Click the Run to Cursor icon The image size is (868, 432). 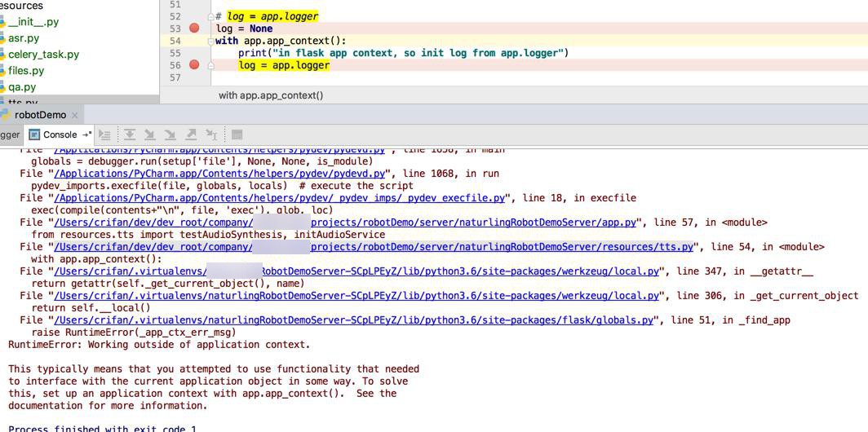pyautogui.click(x=211, y=134)
